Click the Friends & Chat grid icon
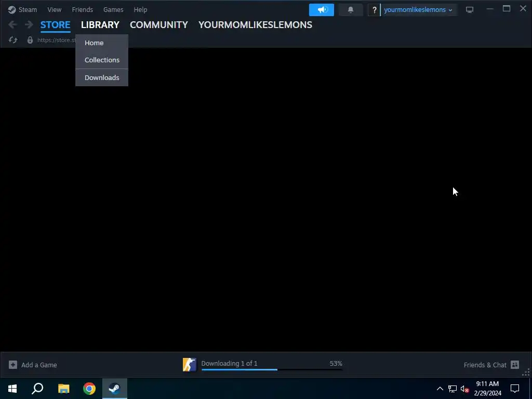Viewport: 532px width, 399px height. point(515,365)
